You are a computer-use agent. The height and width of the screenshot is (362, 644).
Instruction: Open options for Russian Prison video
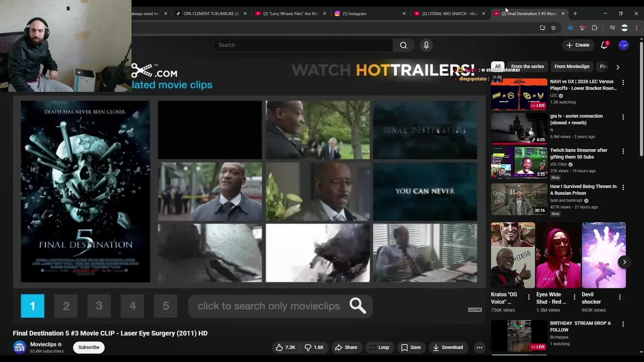[x=623, y=188]
